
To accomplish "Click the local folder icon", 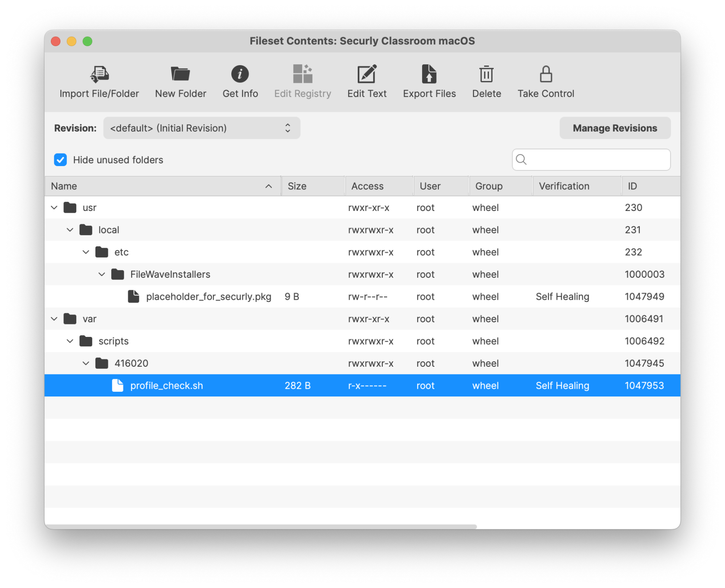I will click(86, 230).
